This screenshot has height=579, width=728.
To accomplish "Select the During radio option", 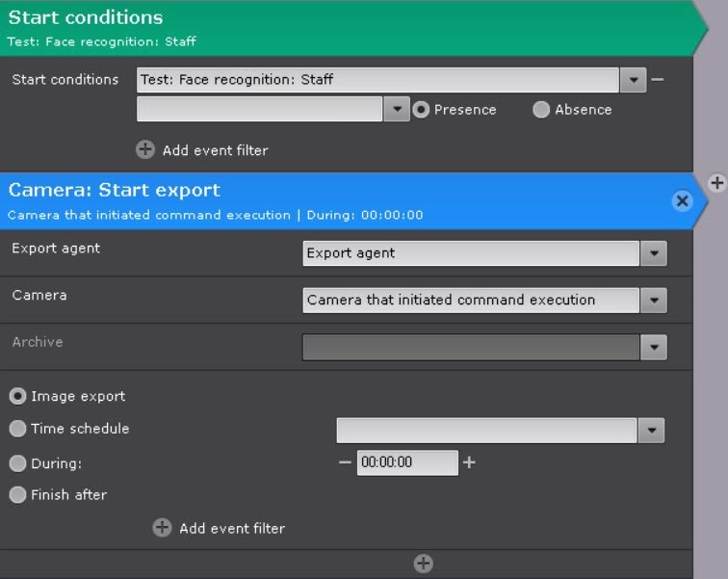I will coord(17,463).
